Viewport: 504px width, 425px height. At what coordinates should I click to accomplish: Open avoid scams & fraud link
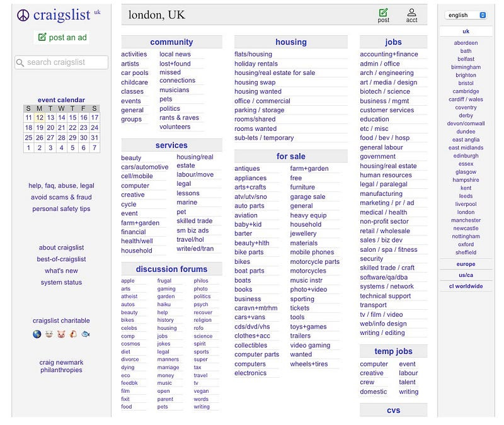click(x=61, y=197)
